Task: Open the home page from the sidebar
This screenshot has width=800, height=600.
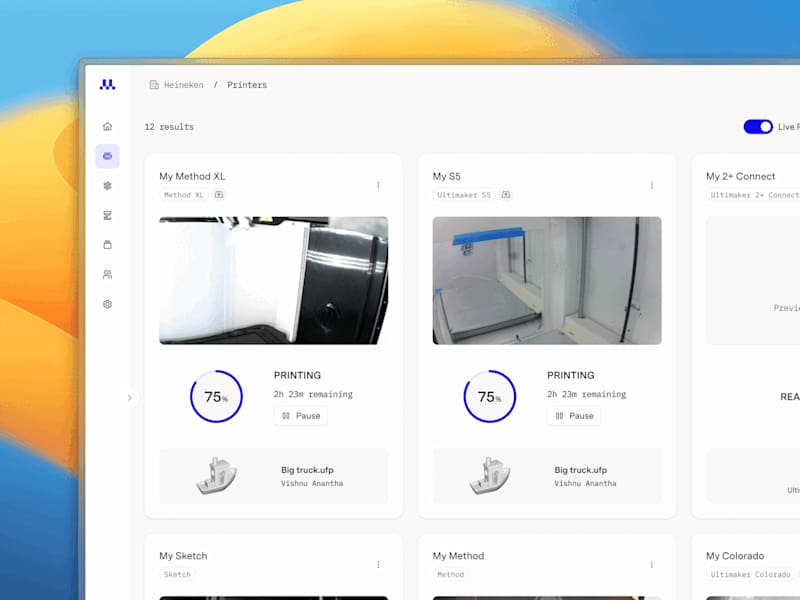Action: [x=107, y=127]
